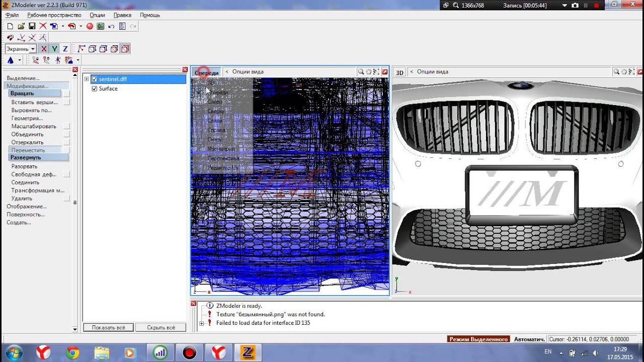The width and height of the screenshot is (644, 362).
Task: Select the objects level cube icon
Action: (114, 49)
